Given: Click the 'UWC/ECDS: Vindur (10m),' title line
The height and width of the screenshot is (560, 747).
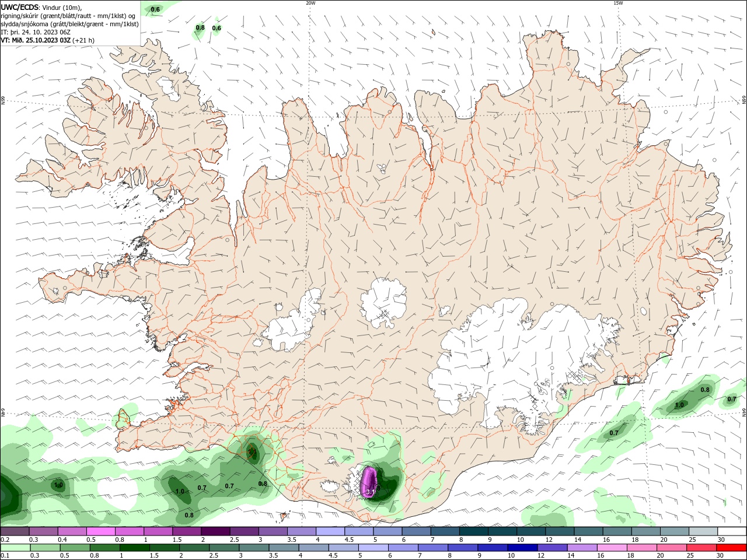Looking at the screenshot, I should (x=41, y=7).
